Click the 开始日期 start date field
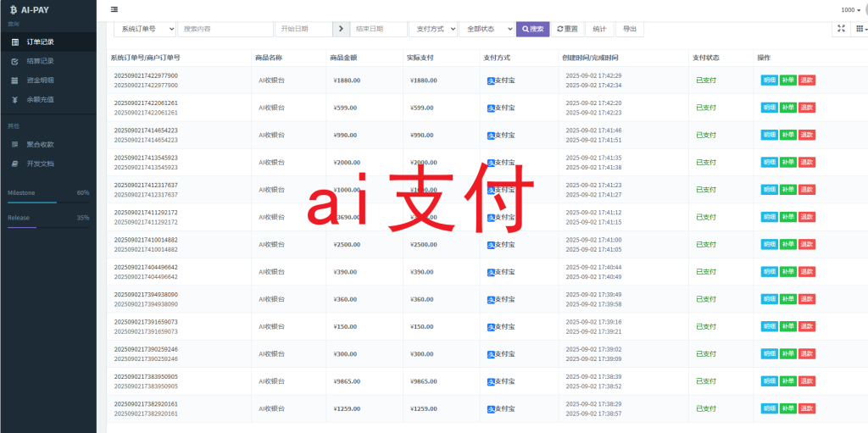 pyautogui.click(x=304, y=29)
